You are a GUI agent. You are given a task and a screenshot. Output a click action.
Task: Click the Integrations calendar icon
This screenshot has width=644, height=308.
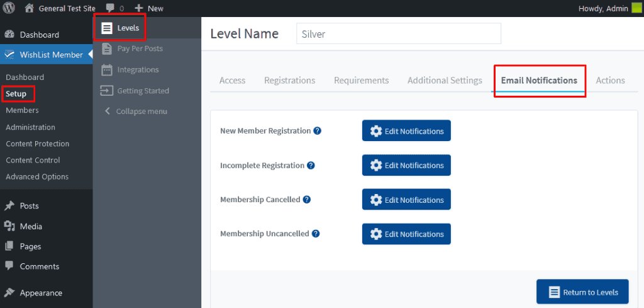pyautogui.click(x=107, y=70)
